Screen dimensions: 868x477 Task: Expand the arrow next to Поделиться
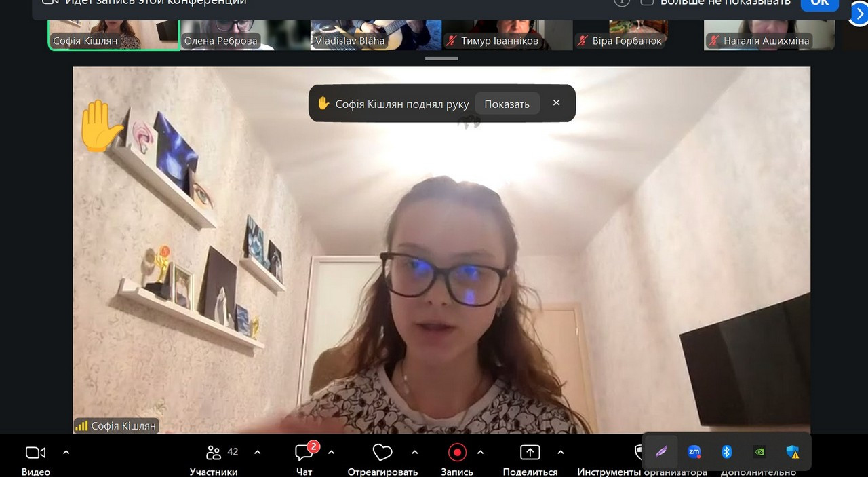[560, 452]
